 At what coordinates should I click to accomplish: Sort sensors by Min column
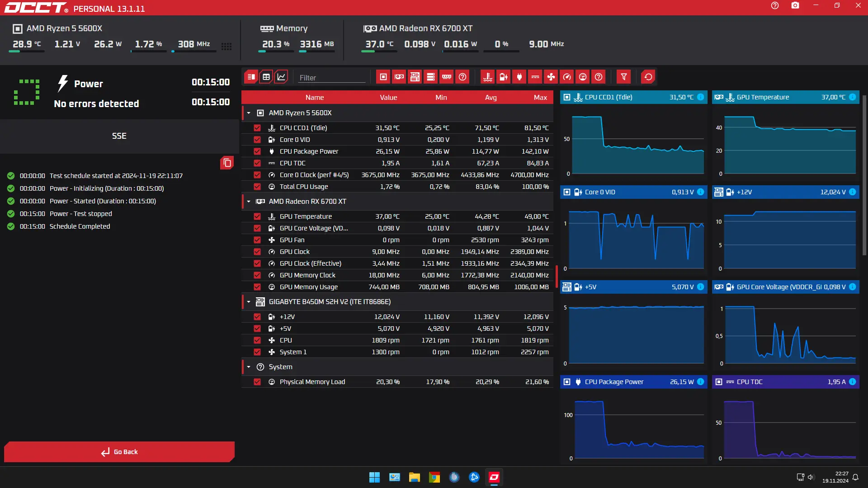coord(441,98)
